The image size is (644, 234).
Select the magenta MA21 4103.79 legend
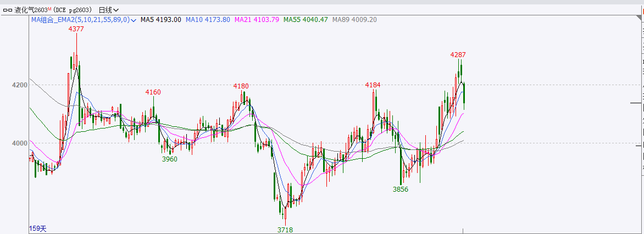(257, 20)
